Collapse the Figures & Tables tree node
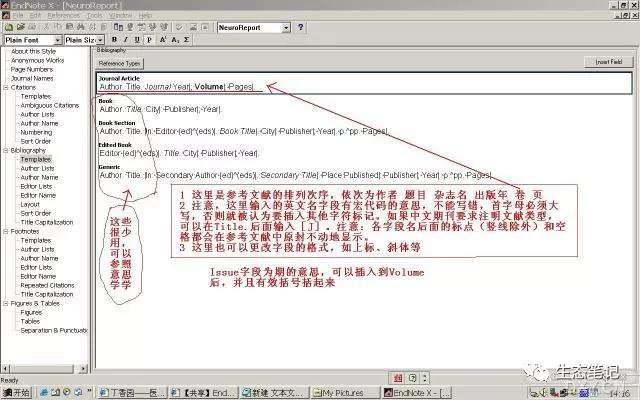The width and height of the screenshot is (640, 400). 6,303
